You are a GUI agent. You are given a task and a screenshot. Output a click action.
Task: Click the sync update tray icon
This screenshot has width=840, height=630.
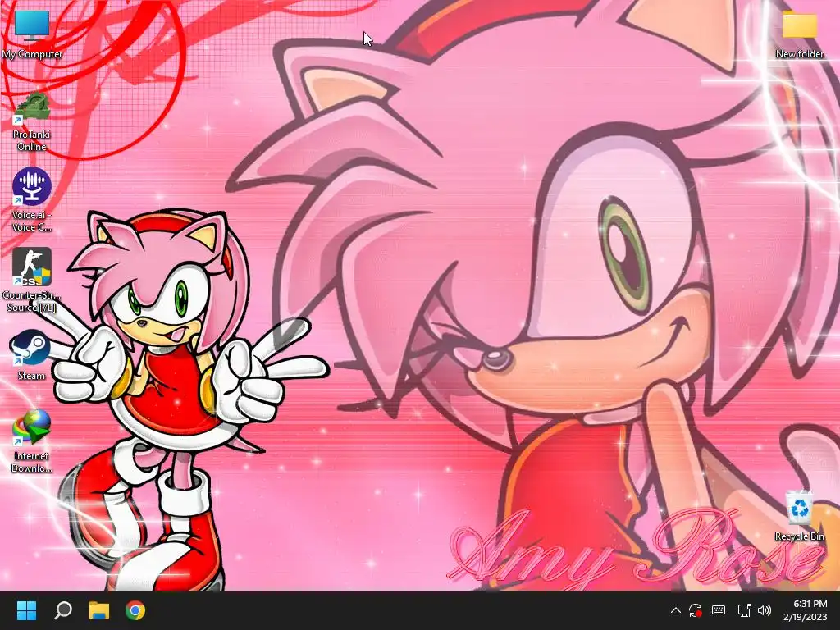[x=696, y=610]
